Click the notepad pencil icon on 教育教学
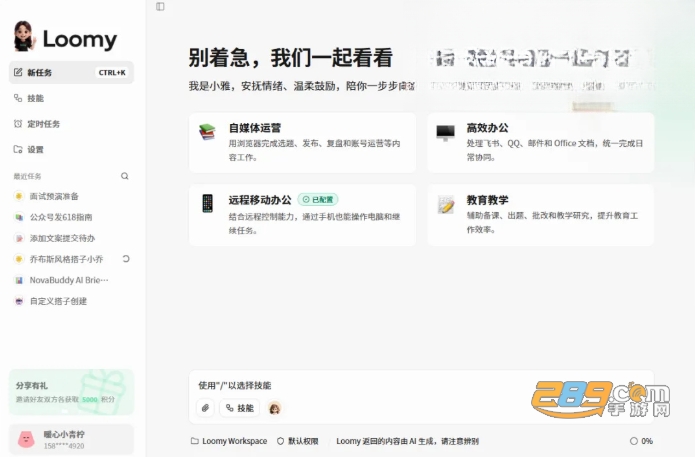 pos(445,204)
